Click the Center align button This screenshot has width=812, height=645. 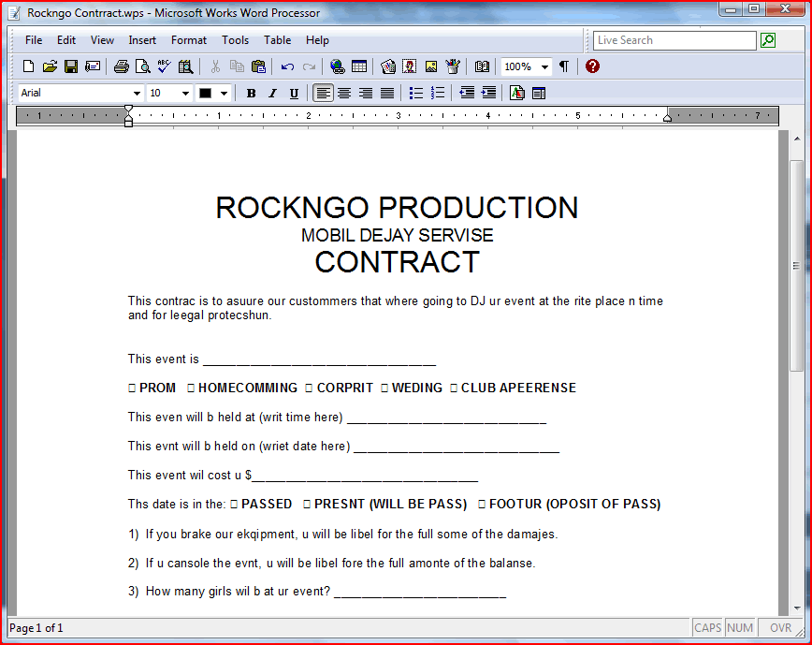[344, 93]
